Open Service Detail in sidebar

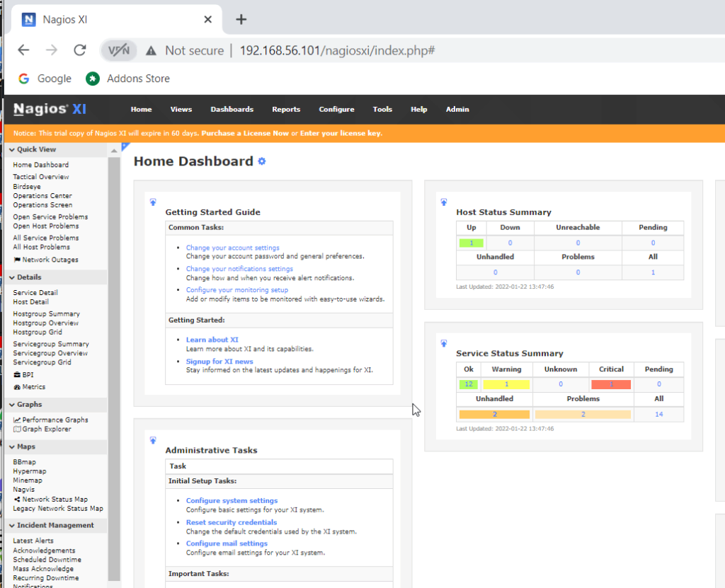pos(35,293)
